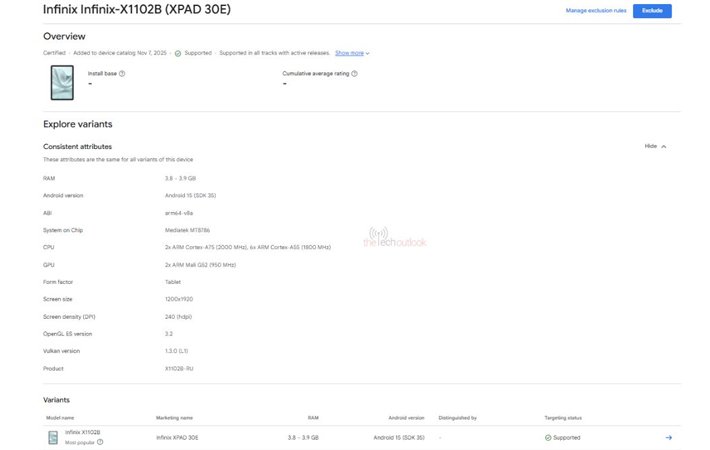710x450 pixels.
Task: Select the X1102B-RU product value
Action: [x=179, y=369]
